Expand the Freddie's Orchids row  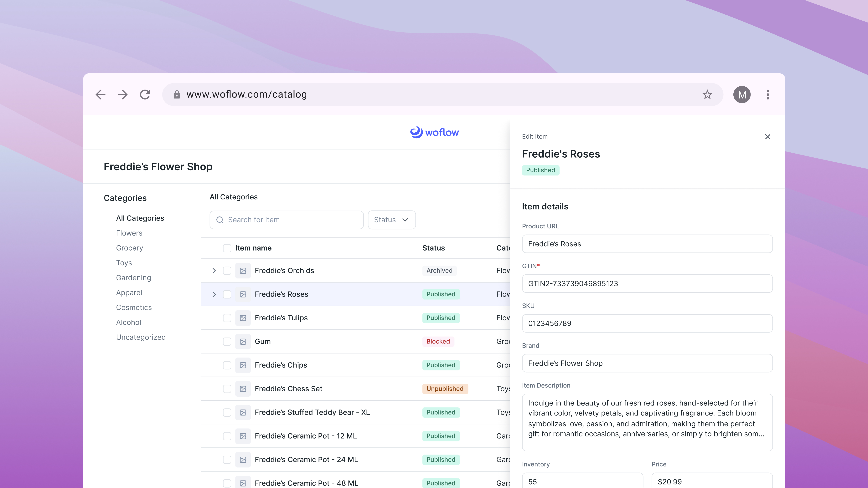point(214,271)
